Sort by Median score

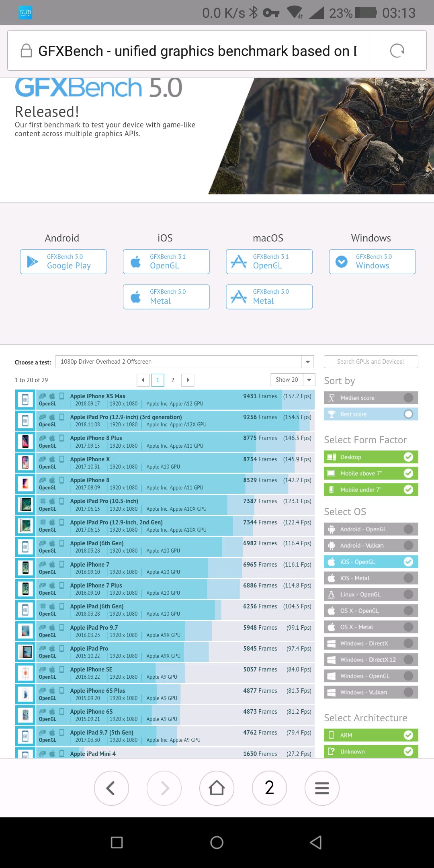coord(371,398)
